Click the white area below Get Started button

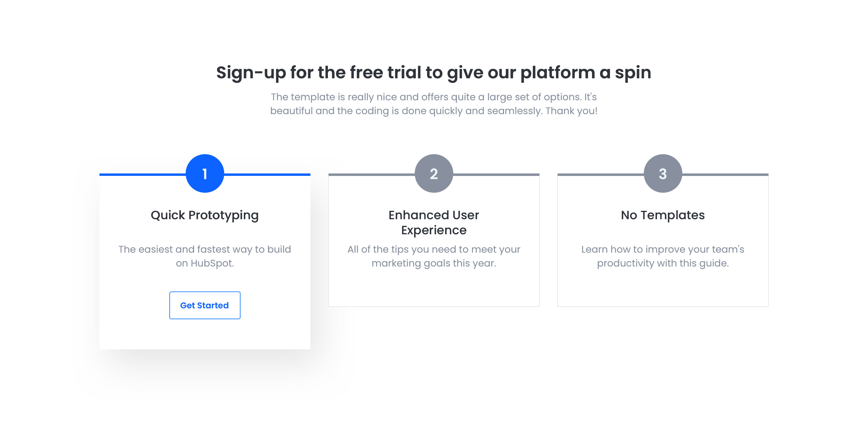click(x=205, y=334)
